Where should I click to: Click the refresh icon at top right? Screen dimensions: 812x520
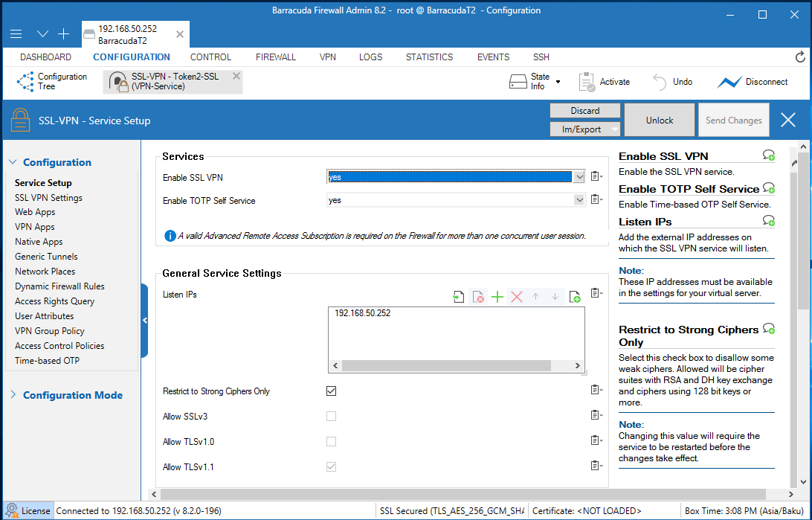tap(800, 57)
